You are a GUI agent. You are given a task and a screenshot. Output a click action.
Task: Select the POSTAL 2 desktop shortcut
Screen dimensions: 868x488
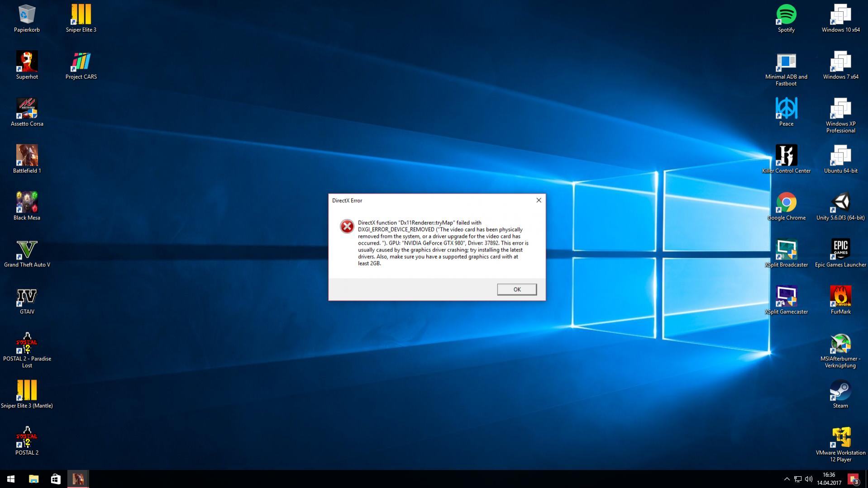(x=27, y=441)
